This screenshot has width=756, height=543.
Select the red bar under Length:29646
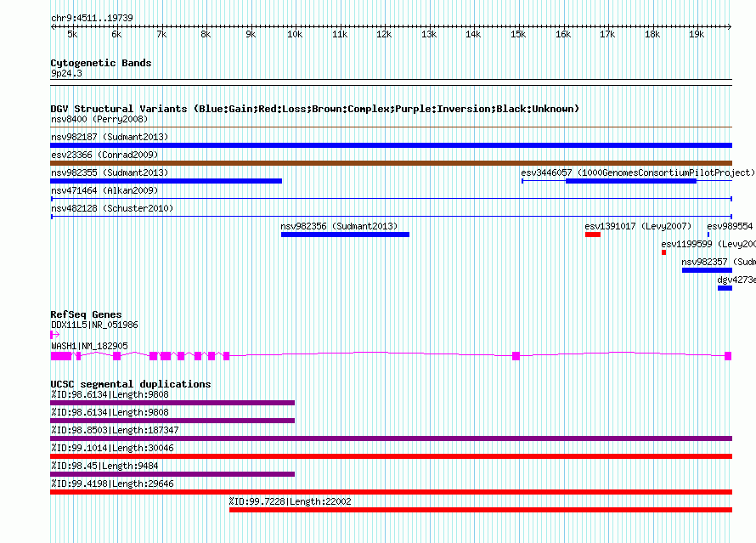391,492
